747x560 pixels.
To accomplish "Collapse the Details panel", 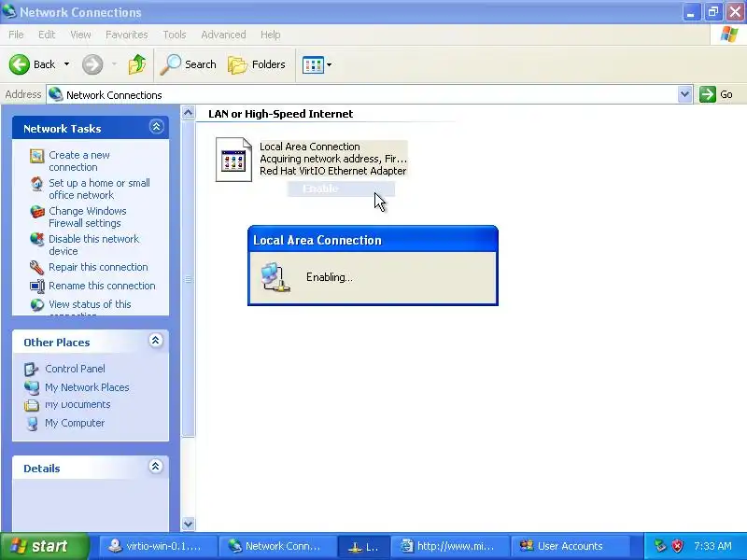I will (155, 466).
